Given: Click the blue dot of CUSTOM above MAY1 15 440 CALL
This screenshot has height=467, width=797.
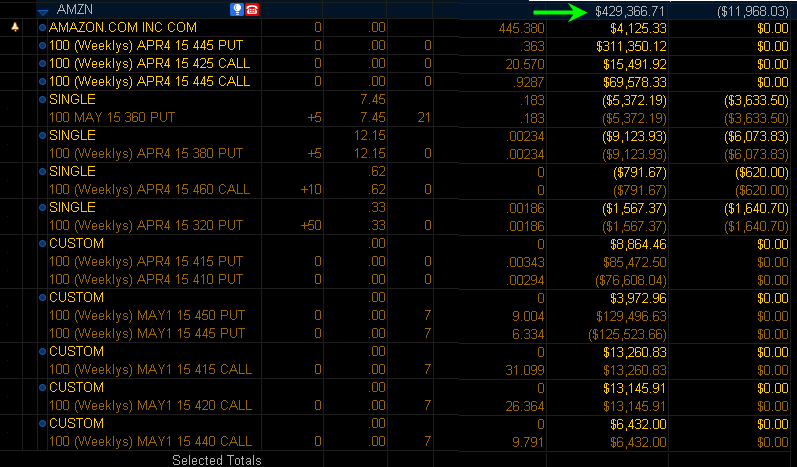Looking at the screenshot, I should pyautogui.click(x=42, y=424).
